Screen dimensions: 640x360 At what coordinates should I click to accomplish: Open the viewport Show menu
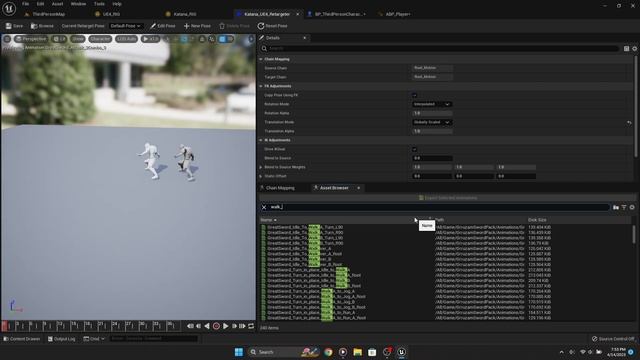(x=78, y=39)
